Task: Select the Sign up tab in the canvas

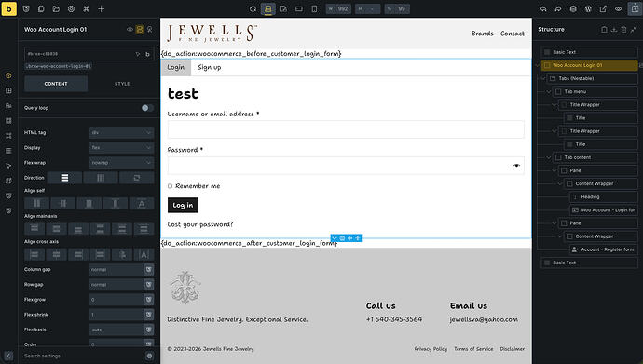Action: 209,67
